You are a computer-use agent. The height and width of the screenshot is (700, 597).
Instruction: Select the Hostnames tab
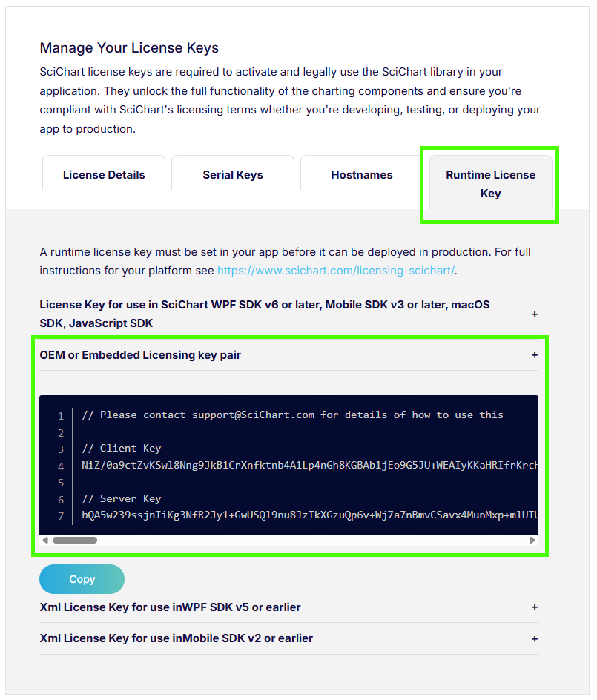361,175
